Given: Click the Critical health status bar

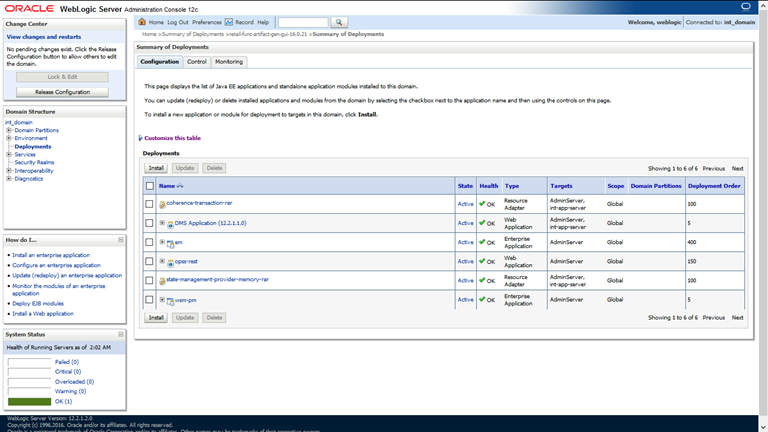Looking at the screenshot, I should [x=29, y=372].
